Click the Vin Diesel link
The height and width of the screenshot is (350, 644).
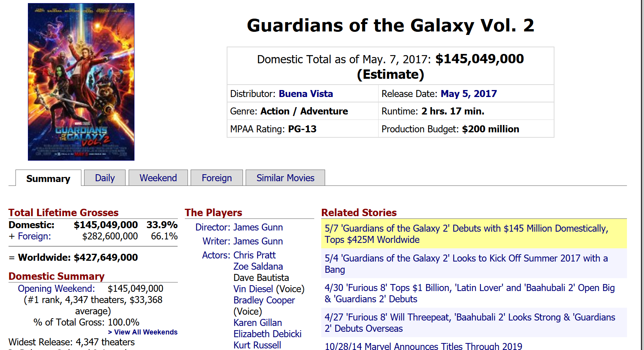[x=253, y=289]
